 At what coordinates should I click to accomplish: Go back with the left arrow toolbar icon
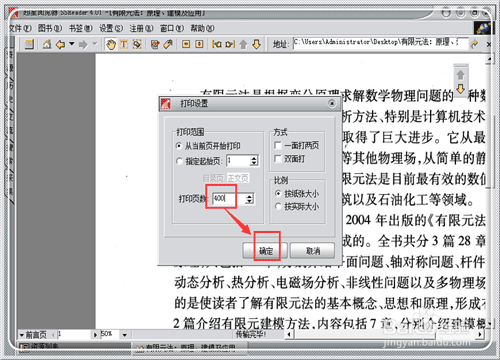pos(60,44)
